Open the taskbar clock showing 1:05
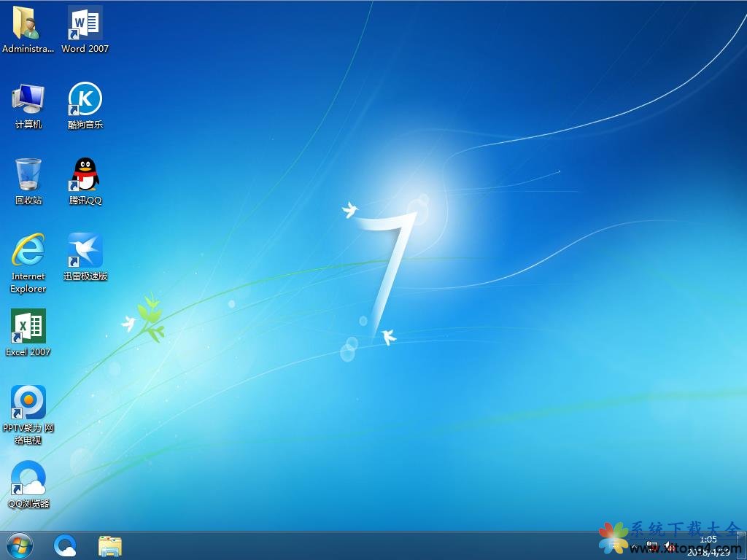 708,545
